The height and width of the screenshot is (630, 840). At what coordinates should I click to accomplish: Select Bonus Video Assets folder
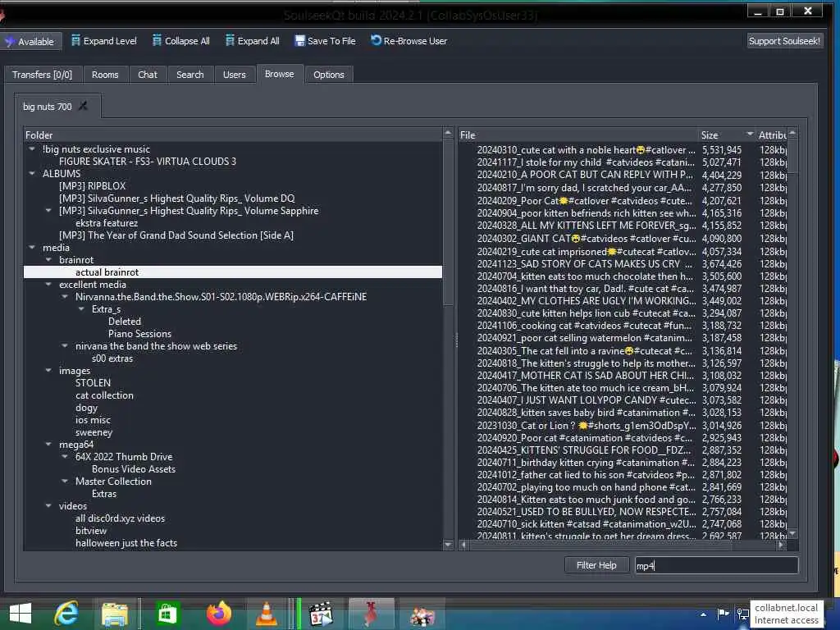134,468
